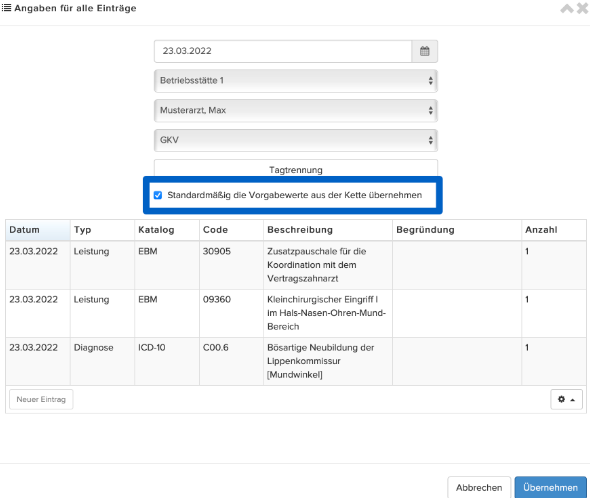Click the Begründung column header
590x498 pixels.
pos(457,230)
